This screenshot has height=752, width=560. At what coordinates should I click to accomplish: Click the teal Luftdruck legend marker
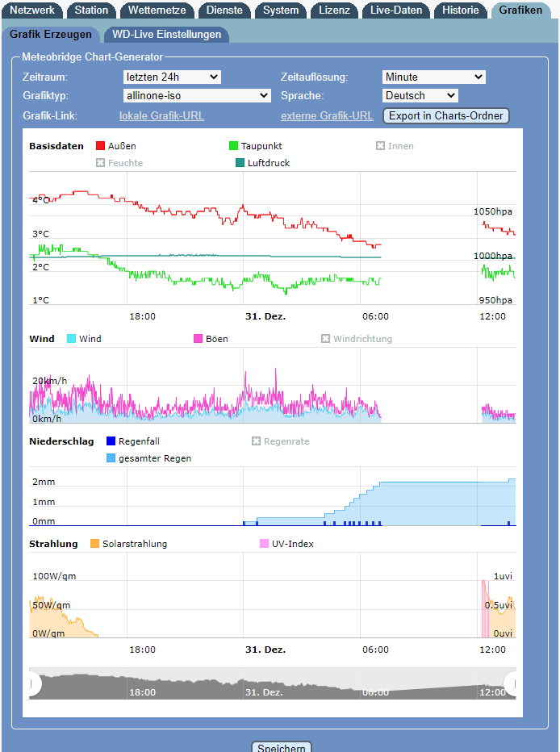240,163
